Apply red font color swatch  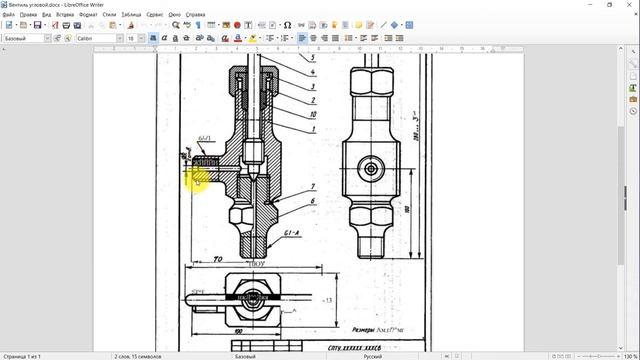click(x=238, y=38)
